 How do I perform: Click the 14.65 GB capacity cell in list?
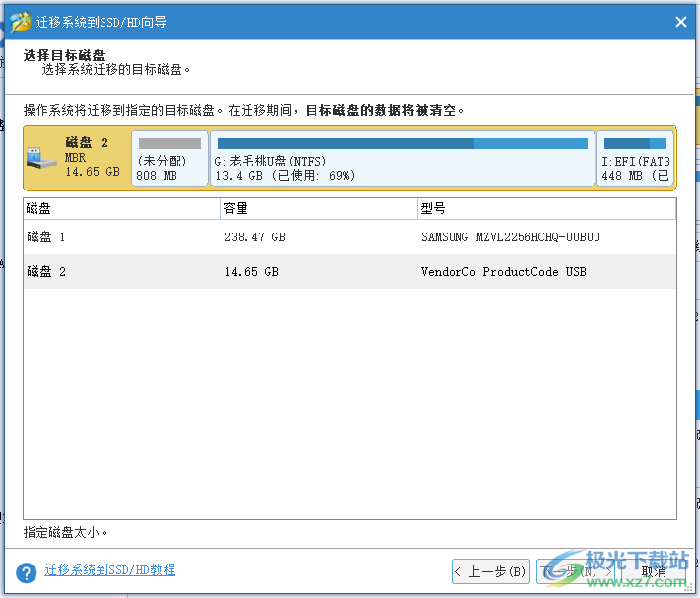[x=251, y=272]
